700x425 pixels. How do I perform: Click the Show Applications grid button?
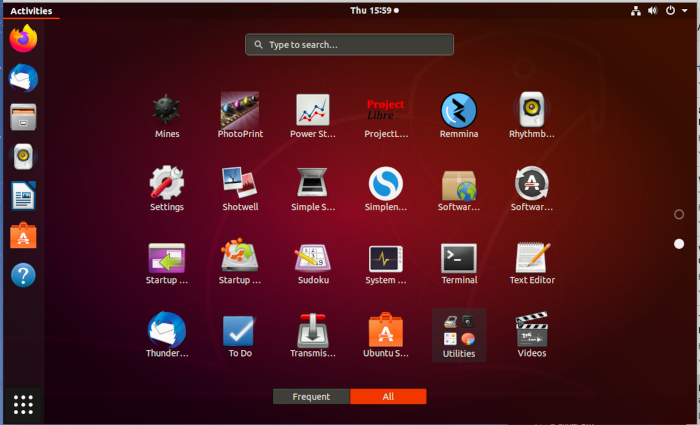point(24,404)
